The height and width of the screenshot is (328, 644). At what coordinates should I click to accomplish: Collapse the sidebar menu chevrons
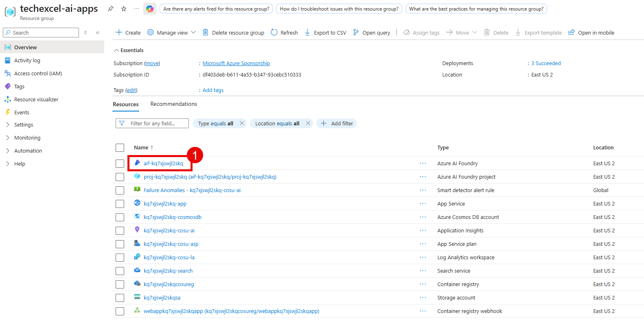coord(98,33)
